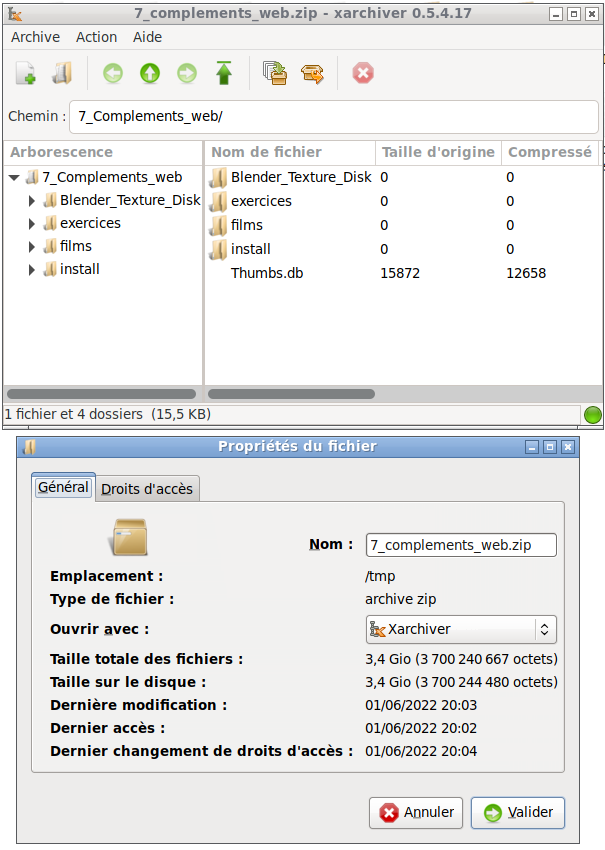Image resolution: width=605 pixels, height=850 pixels.
Task: Click films name in the file list
Action: coord(247,225)
